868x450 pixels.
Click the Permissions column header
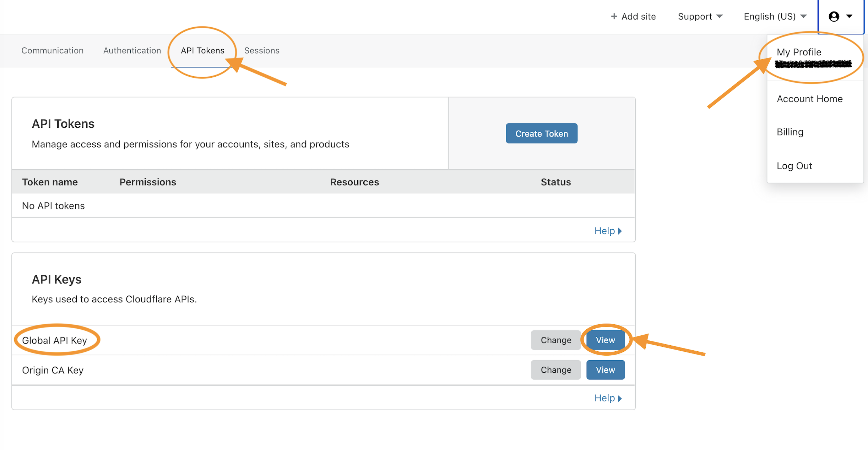(x=148, y=182)
